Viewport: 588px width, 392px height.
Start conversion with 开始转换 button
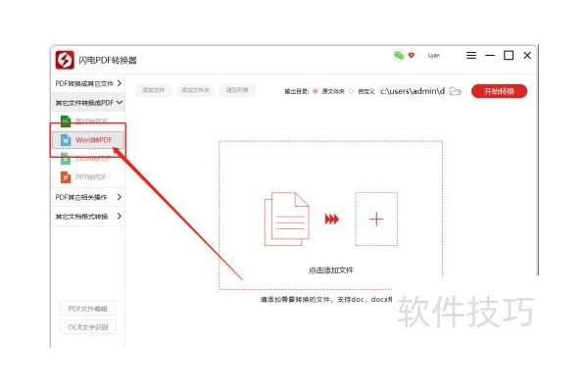pyautogui.click(x=499, y=91)
